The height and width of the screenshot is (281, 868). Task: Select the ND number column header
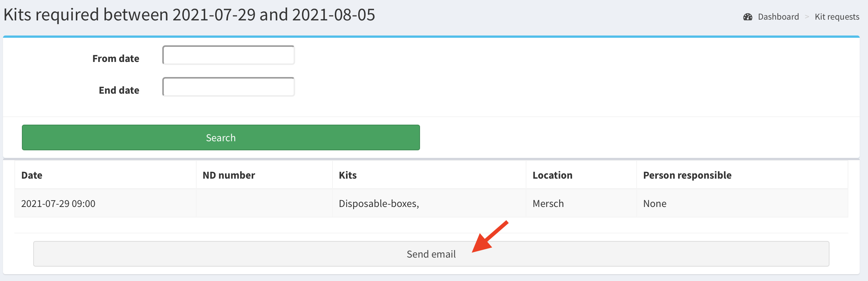(229, 175)
